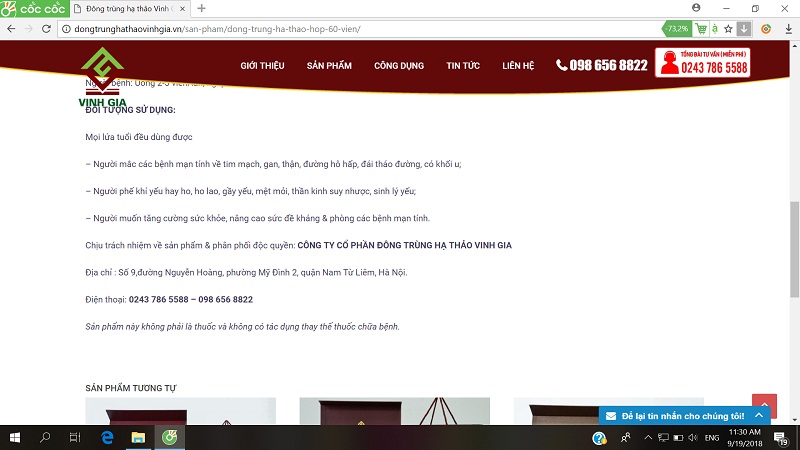
Task: Click the Cốc Cốc browser logo button
Action: tap(36, 8)
